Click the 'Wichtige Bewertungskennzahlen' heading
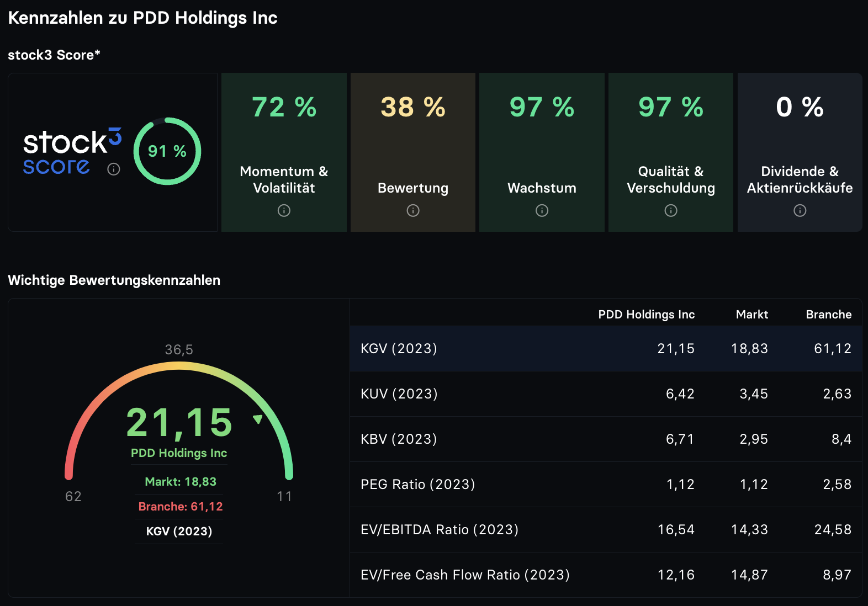Screen dimensions: 868x606 [114, 280]
